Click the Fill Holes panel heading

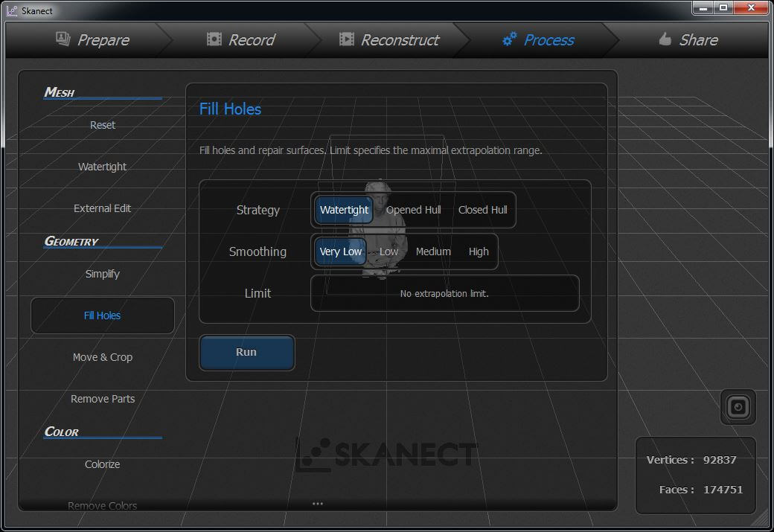[x=230, y=109]
